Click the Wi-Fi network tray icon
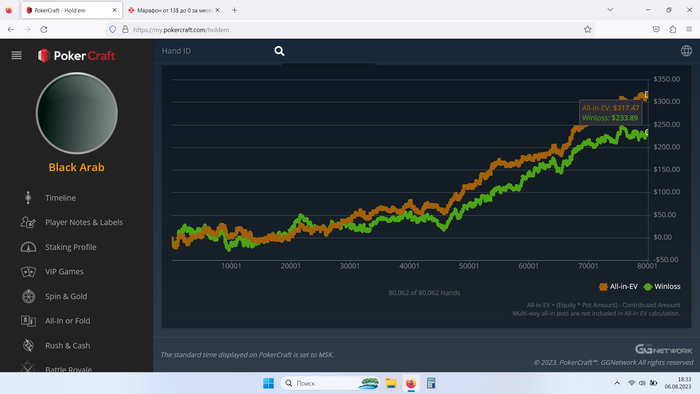The height and width of the screenshot is (394, 700). point(631,383)
